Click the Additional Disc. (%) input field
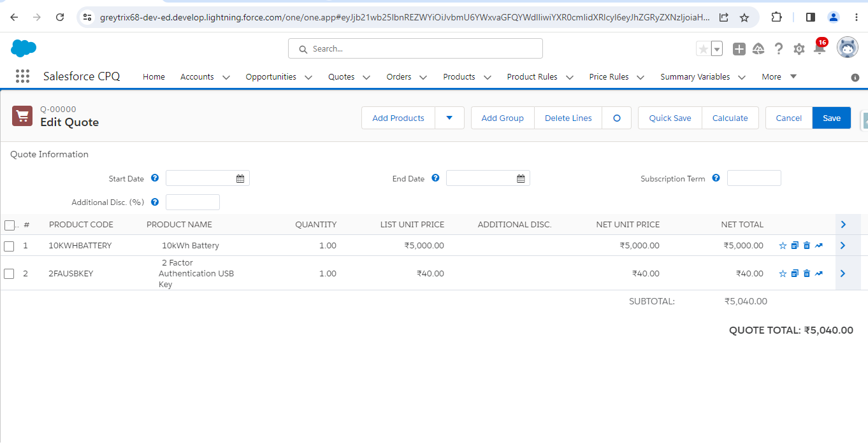Image resolution: width=868 pixels, height=447 pixels. [x=192, y=202]
